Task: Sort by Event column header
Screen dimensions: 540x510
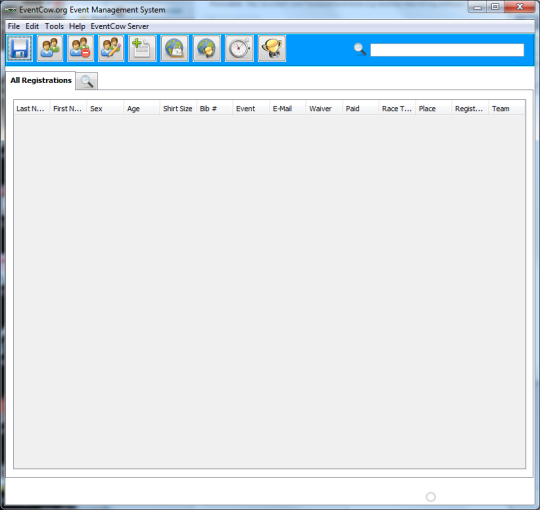Action: [251, 108]
